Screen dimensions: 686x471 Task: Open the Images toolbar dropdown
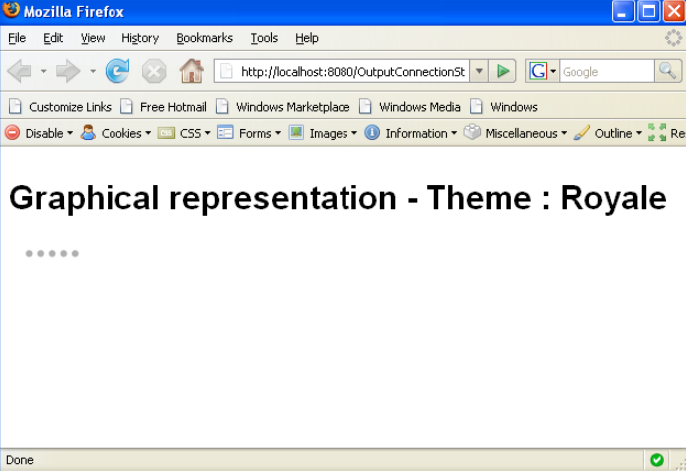[323, 133]
